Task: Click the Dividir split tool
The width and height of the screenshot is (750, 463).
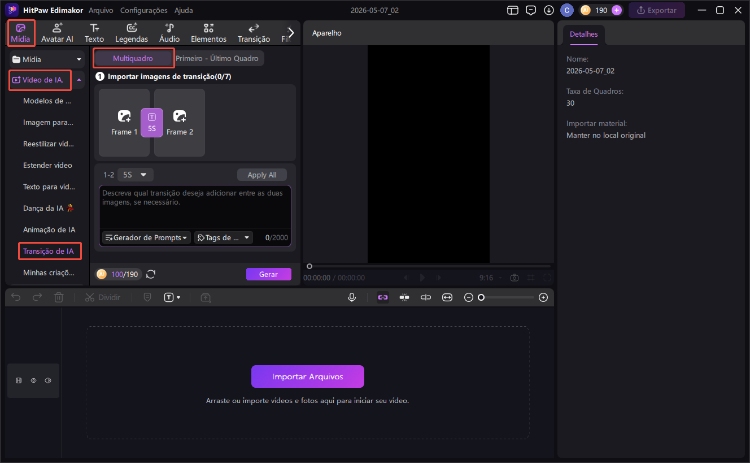Action: coord(103,298)
